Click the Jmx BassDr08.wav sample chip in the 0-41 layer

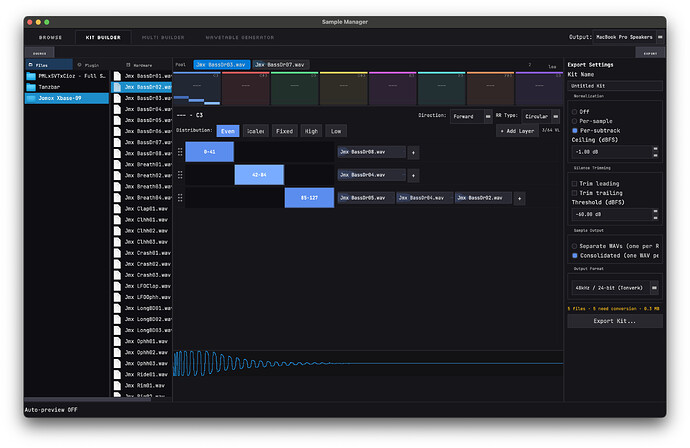pyautogui.click(x=371, y=152)
